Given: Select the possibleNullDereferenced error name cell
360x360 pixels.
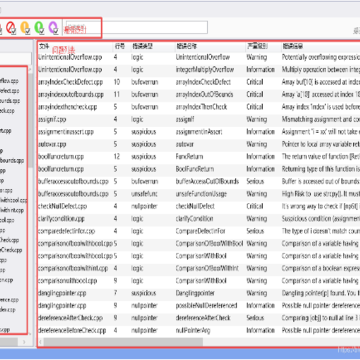Looking at the screenshot, I should (x=207, y=306).
